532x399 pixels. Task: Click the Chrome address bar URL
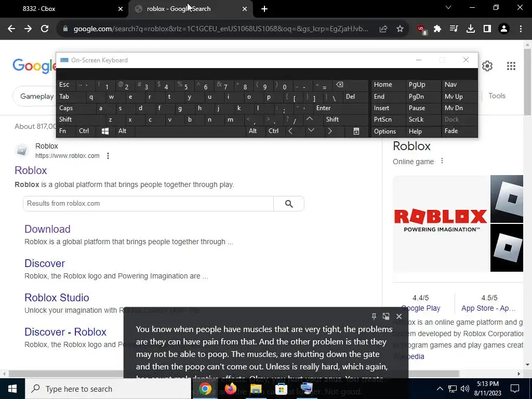click(220, 29)
